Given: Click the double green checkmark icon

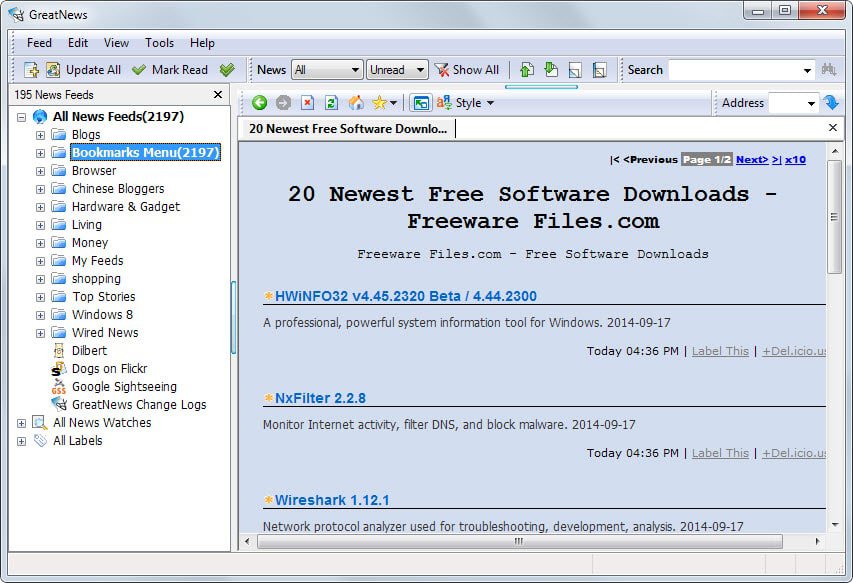Looking at the screenshot, I should (x=227, y=70).
